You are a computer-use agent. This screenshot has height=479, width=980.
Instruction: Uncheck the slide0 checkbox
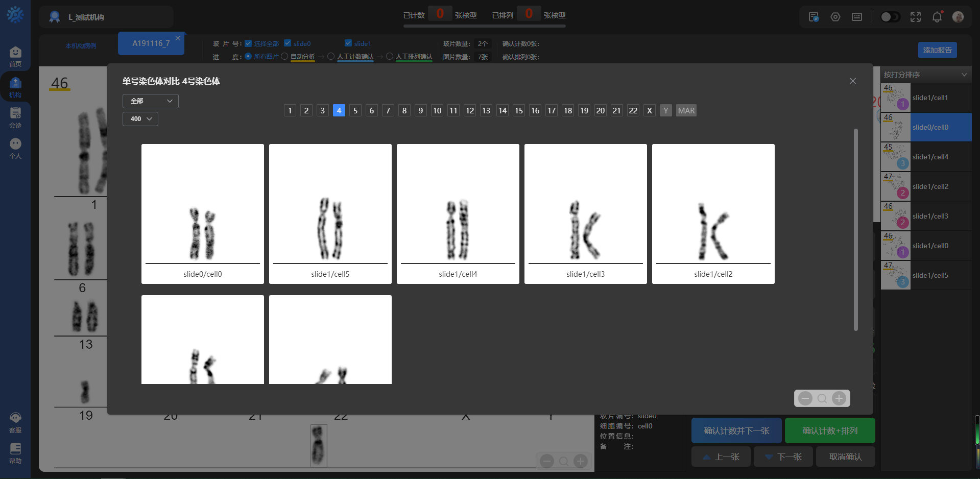pos(288,43)
